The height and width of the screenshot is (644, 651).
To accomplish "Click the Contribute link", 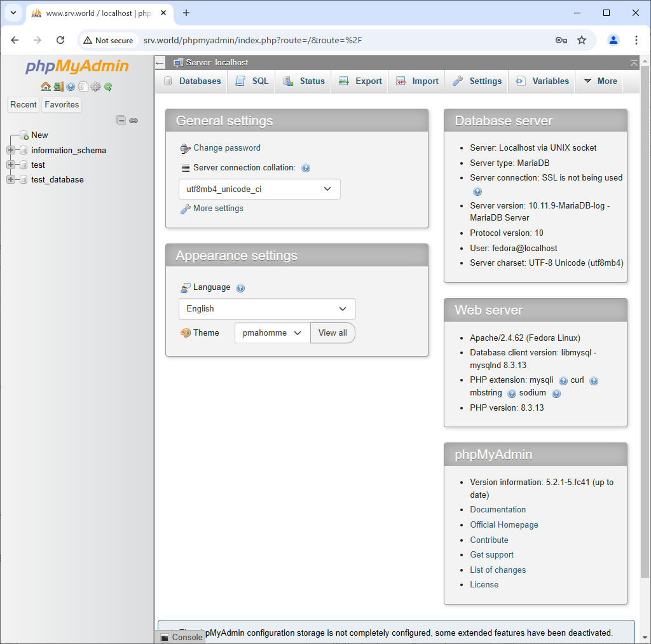I will point(489,540).
